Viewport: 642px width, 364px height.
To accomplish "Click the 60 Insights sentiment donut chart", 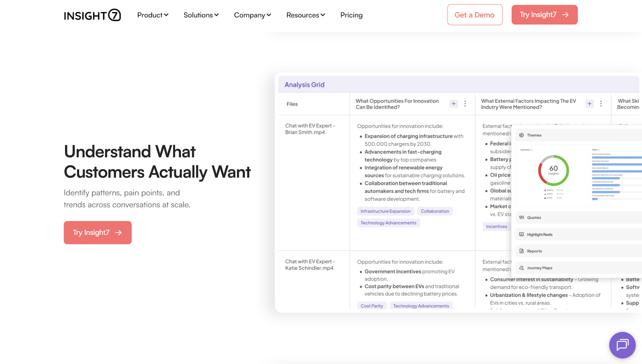I will click(x=553, y=170).
